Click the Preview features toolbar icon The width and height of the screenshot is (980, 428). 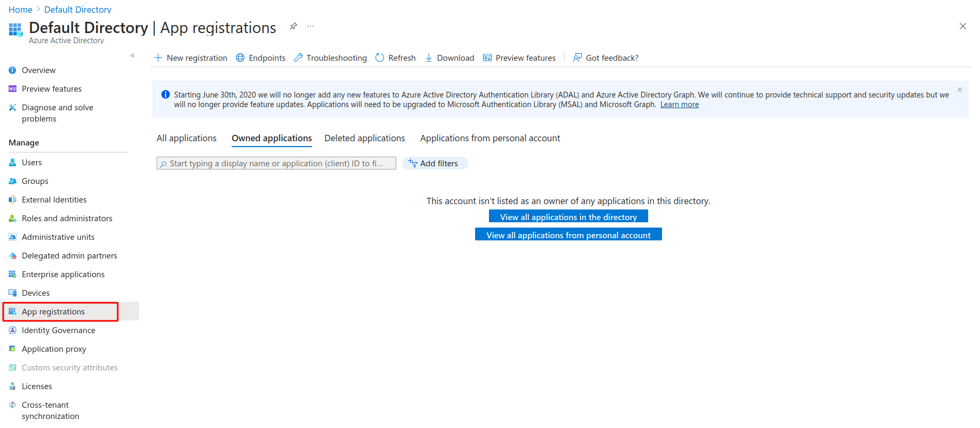pyautogui.click(x=487, y=58)
